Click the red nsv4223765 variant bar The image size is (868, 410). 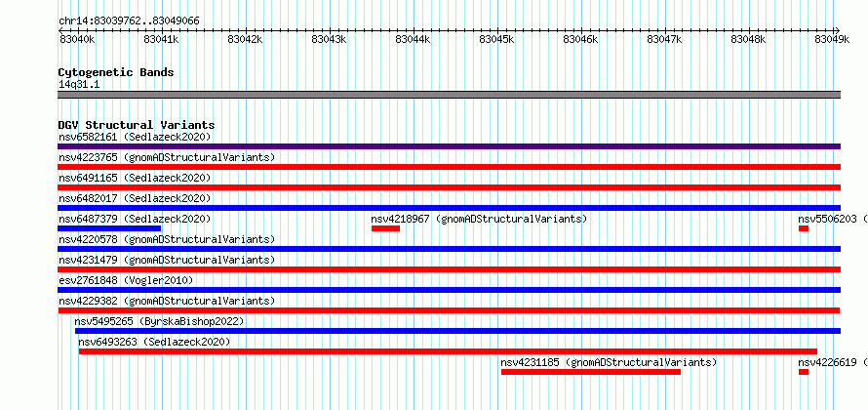pyautogui.click(x=449, y=167)
